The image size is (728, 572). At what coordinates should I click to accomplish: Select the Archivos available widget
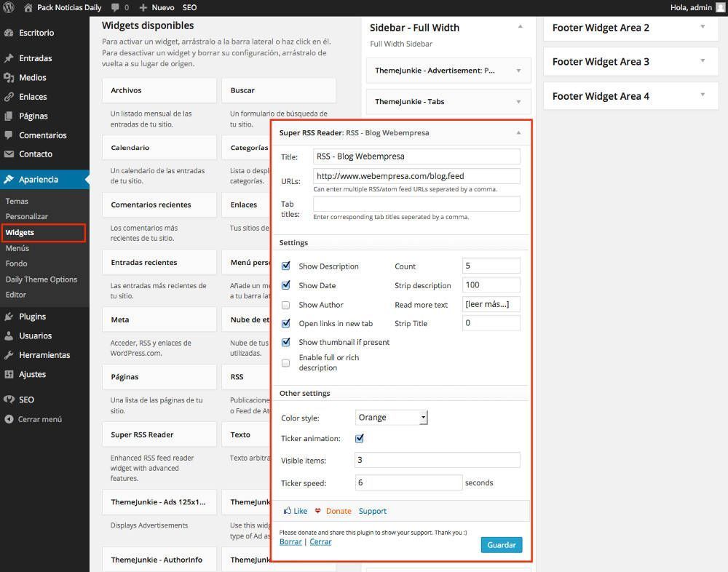coord(159,90)
